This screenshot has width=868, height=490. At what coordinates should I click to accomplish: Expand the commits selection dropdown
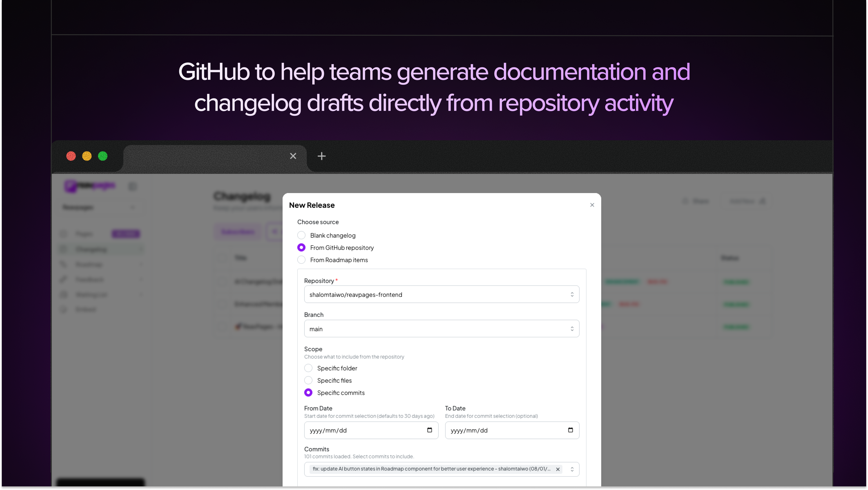(x=572, y=469)
